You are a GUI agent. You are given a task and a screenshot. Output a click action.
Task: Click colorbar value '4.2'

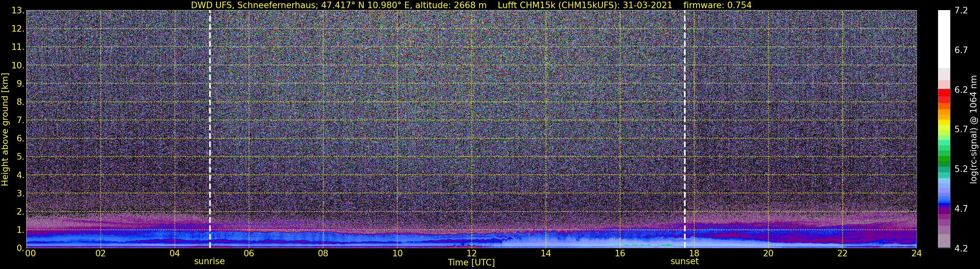pyautogui.click(x=961, y=248)
